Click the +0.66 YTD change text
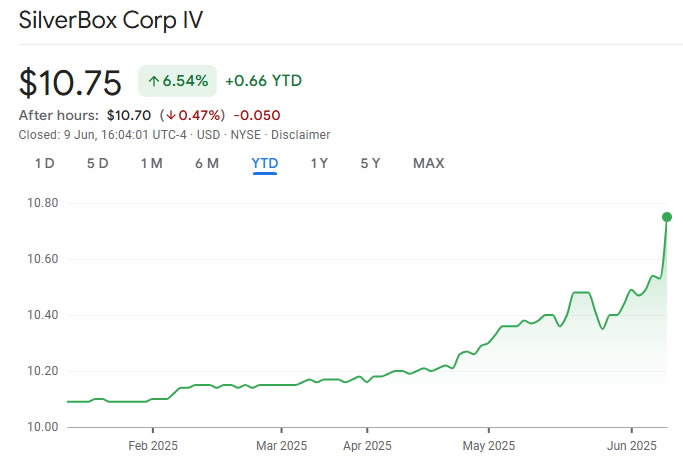 263,81
